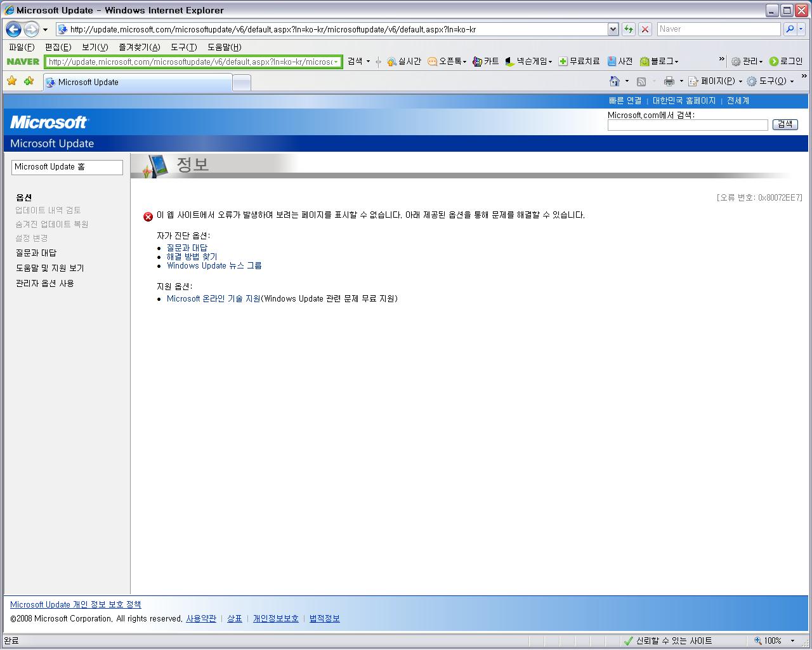Viewport: 812px width, 650px height.
Task: Open the recent pages dropdown next to Forward
Action: (x=45, y=30)
